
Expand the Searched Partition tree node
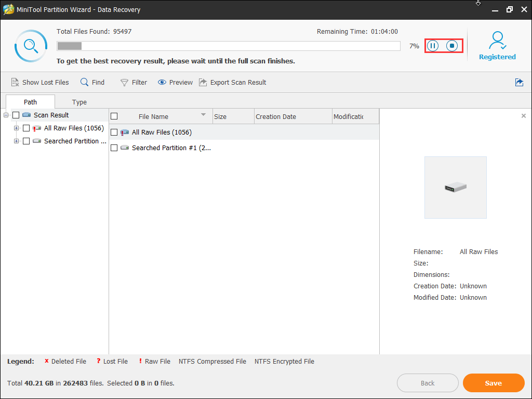point(17,141)
